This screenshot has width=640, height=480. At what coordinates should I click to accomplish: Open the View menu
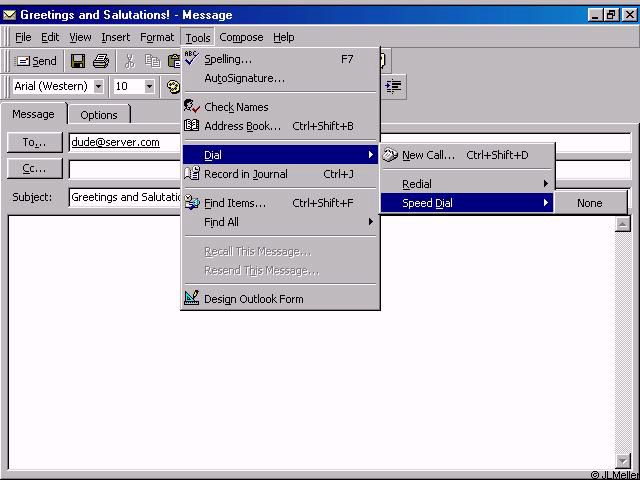pyautogui.click(x=80, y=38)
